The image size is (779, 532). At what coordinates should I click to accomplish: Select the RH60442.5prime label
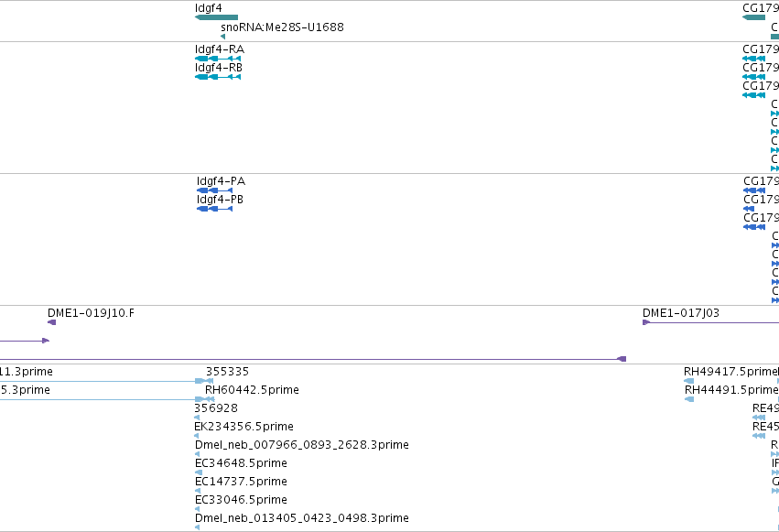coord(252,390)
